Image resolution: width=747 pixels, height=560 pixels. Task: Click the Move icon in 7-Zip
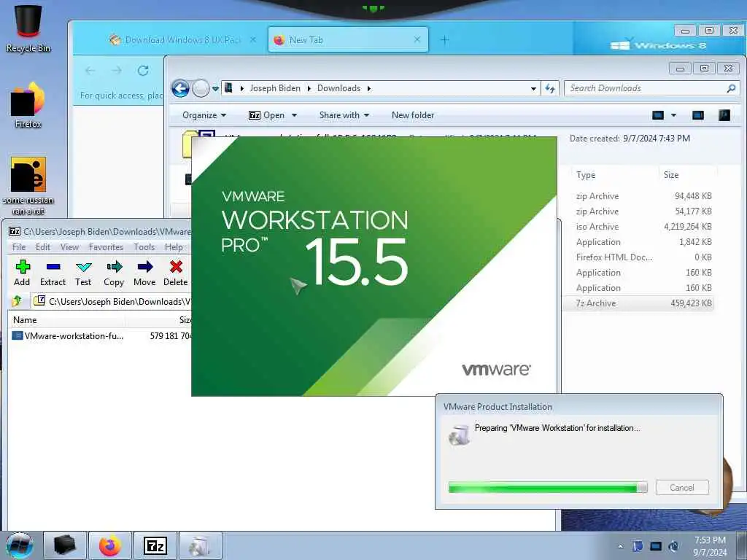point(144,273)
